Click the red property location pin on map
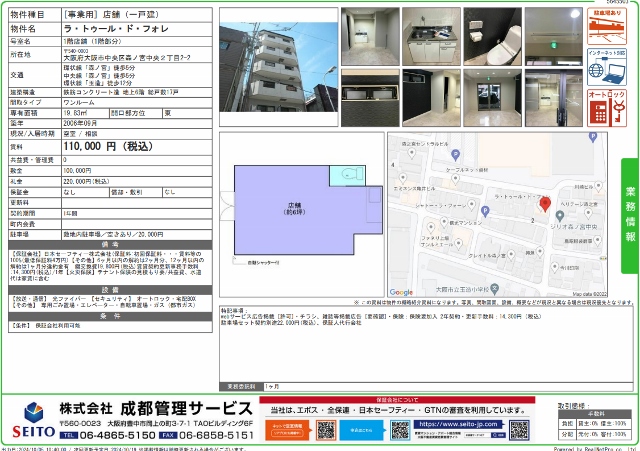 coord(545,204)
